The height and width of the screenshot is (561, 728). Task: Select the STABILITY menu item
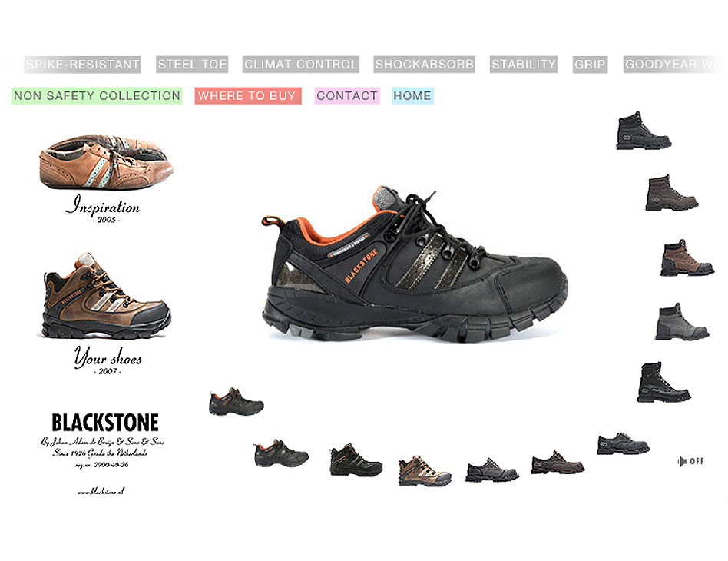524,65
